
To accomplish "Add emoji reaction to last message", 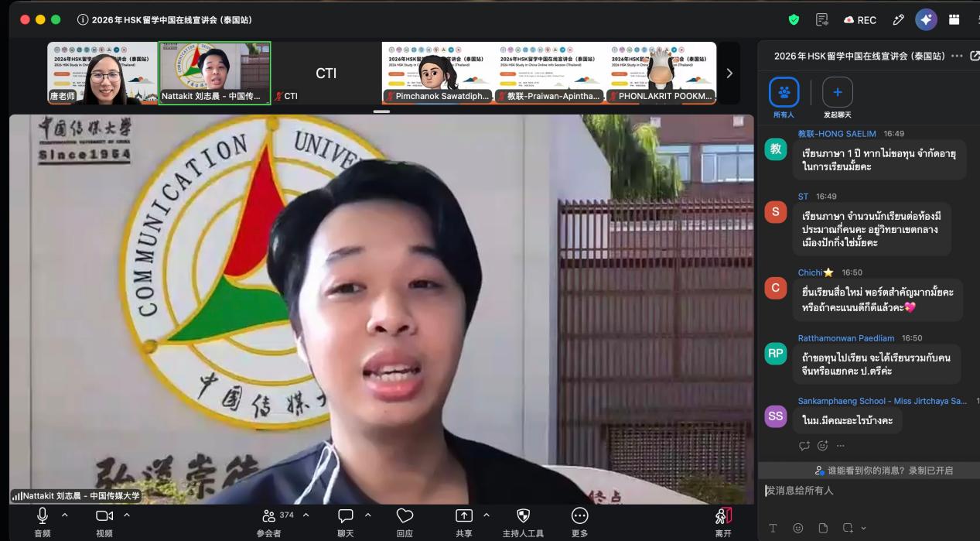I will point(822,446).
